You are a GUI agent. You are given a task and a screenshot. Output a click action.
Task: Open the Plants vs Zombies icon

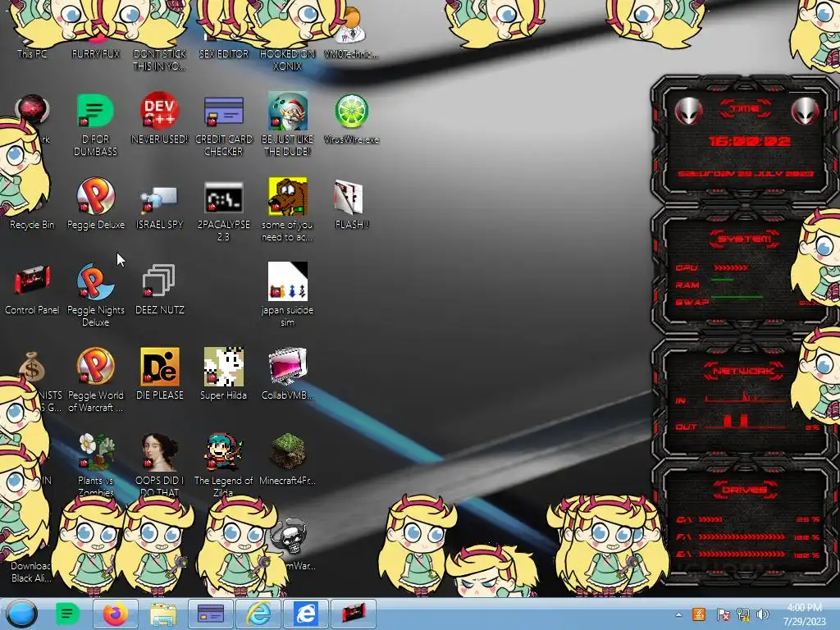tap(95, 452)
